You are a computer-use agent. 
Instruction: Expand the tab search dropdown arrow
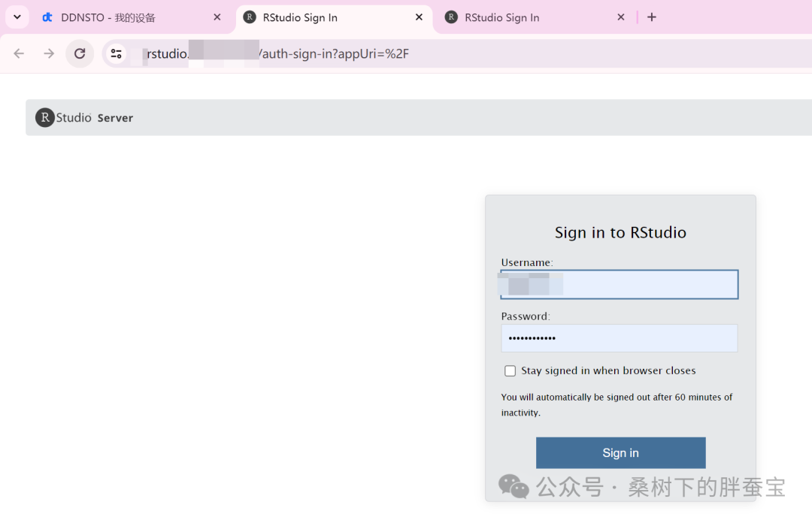(17, 17)
